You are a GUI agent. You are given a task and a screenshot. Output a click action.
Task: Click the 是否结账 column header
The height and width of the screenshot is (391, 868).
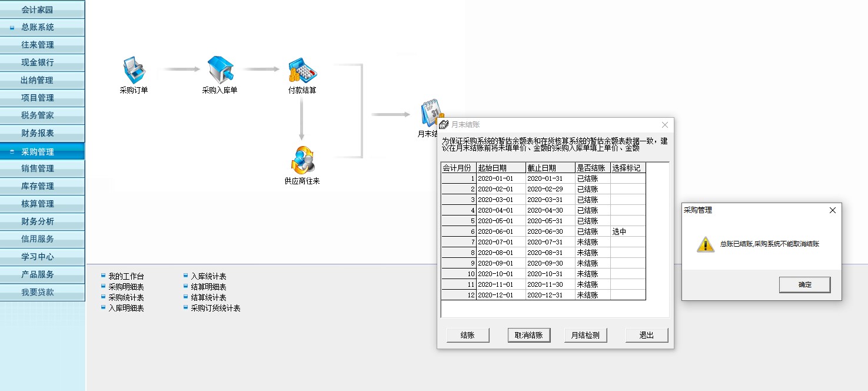593,168
